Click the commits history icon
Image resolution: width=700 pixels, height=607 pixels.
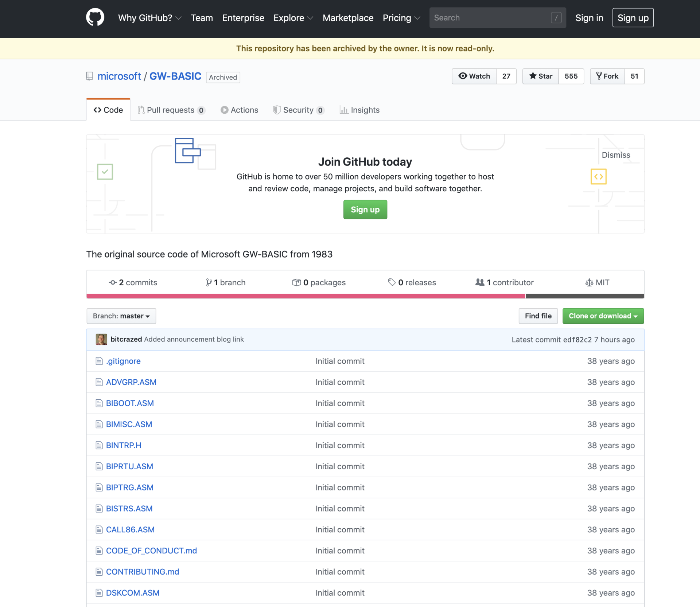113,282
